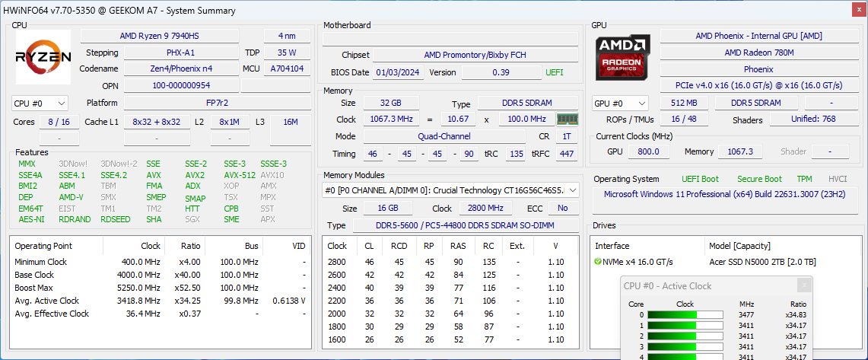Click the 1T command rate value
This screenshot has height=360, width=868.
tap(566, 136)
